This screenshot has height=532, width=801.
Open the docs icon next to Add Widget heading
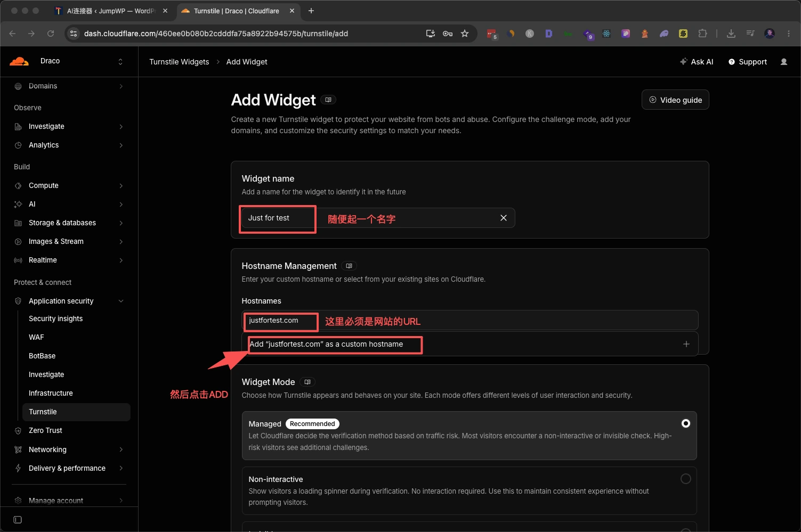328,100
